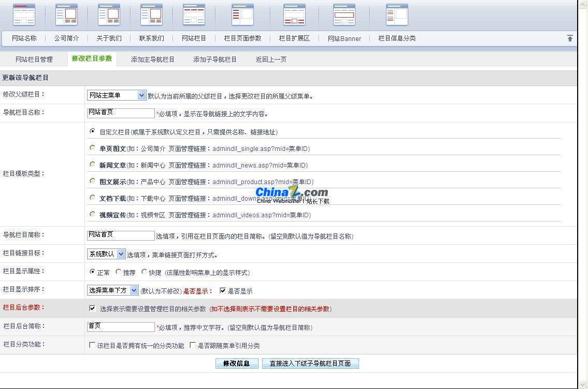
Task: Click the collapse-to-top arrow icon
Action: pos(570,38)
